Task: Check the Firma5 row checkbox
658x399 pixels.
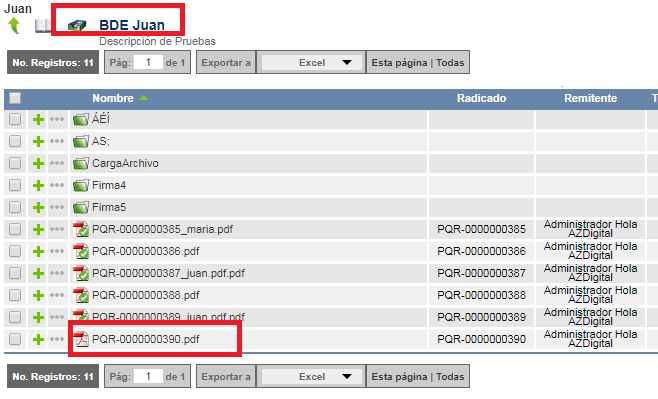Action: pyautogui.click(x=15, y=207)
